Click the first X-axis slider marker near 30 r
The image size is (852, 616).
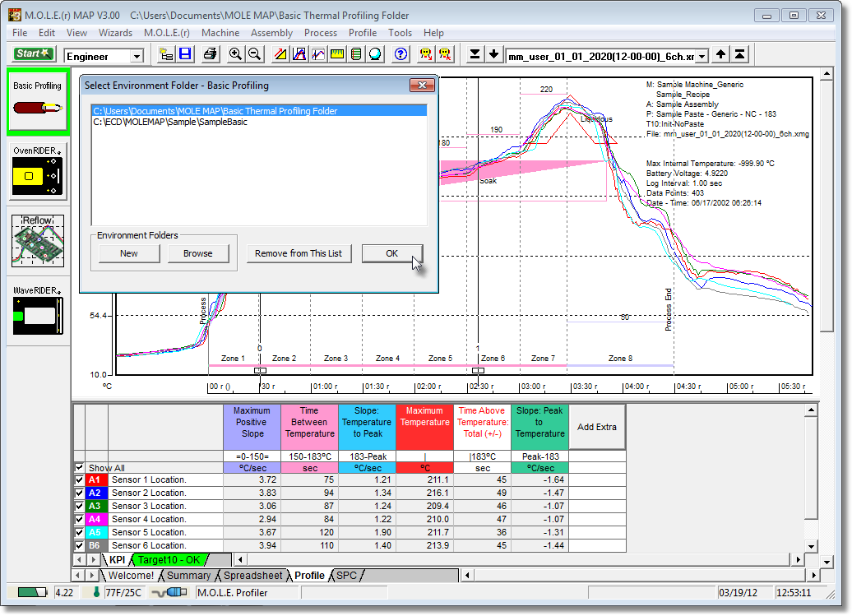tap(260, 370)
